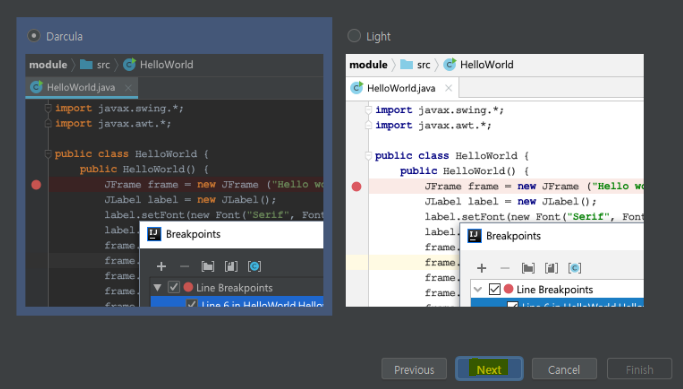Viewport: 683px width, 389px height.
Task: Click the Java file icon on Light HelloWorld.java tab
Action: coord(356,88)
